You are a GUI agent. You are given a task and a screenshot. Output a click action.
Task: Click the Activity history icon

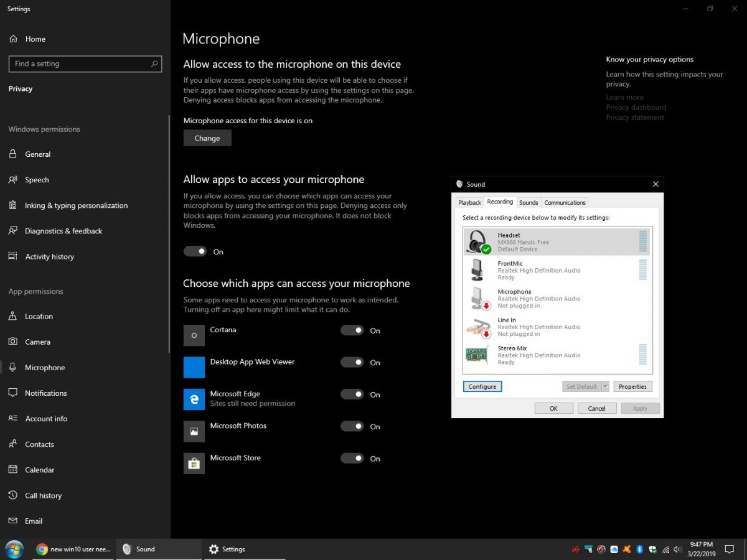13,256
